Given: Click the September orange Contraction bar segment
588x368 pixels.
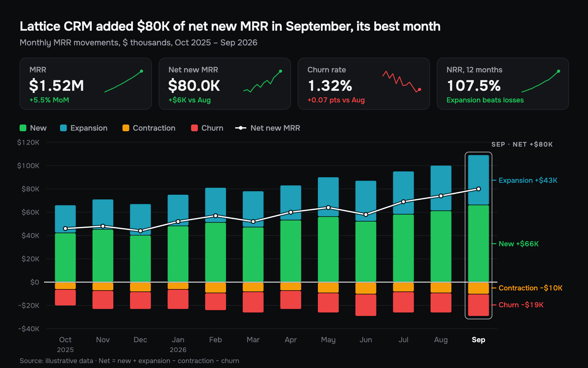Looking at the screenshot, I should click(479, 288).
